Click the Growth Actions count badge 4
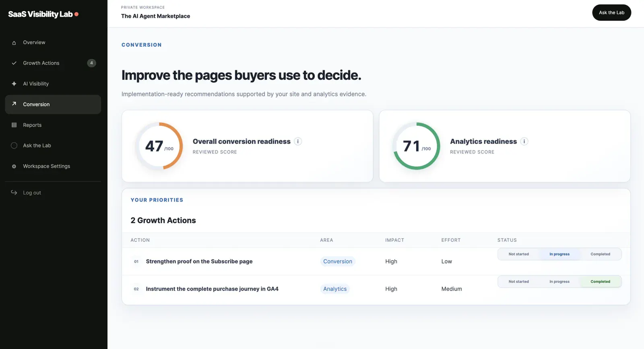Screen dimensions: 644x349 [92, 63]
